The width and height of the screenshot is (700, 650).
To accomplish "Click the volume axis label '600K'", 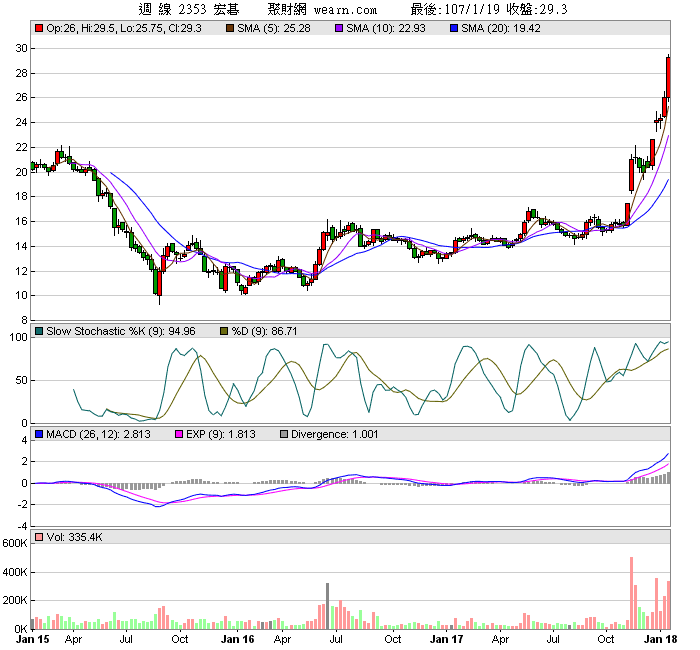I will coord(15,543).
